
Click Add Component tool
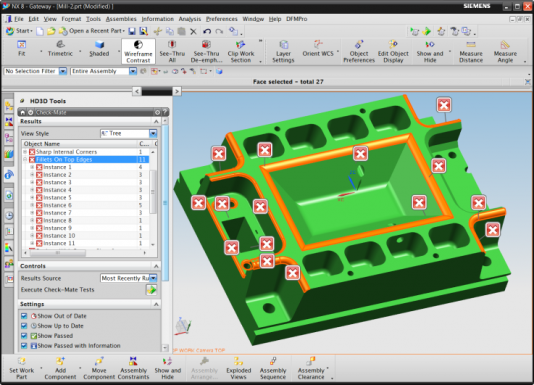tap(60, 368)
